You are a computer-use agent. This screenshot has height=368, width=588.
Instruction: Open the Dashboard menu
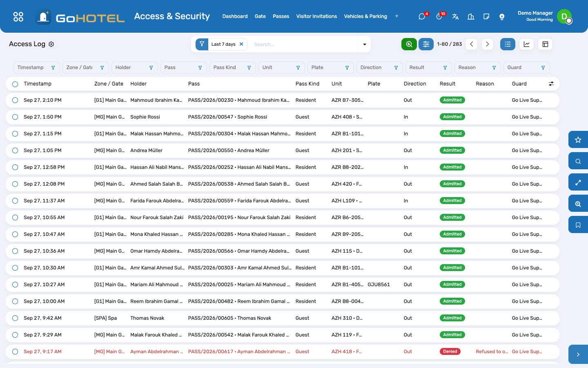(x=235, y=16)
